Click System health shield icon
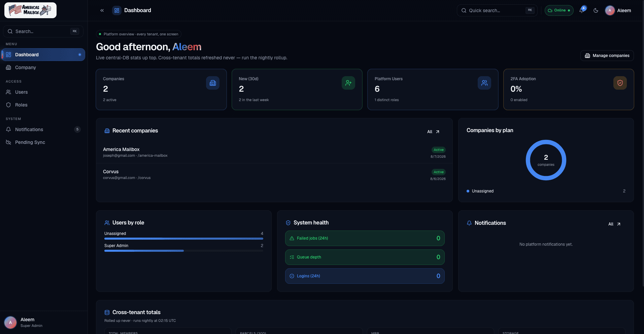The height and width of the screenshot is (334, 644). (288, 223)
